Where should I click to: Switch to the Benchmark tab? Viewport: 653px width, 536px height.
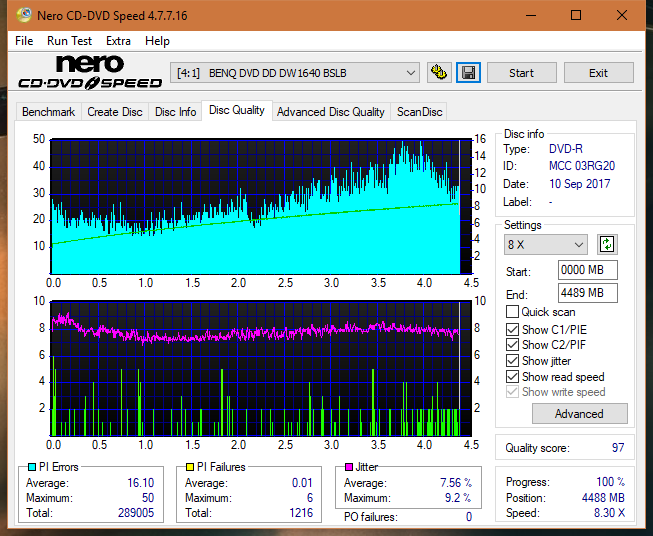point(48,112)
